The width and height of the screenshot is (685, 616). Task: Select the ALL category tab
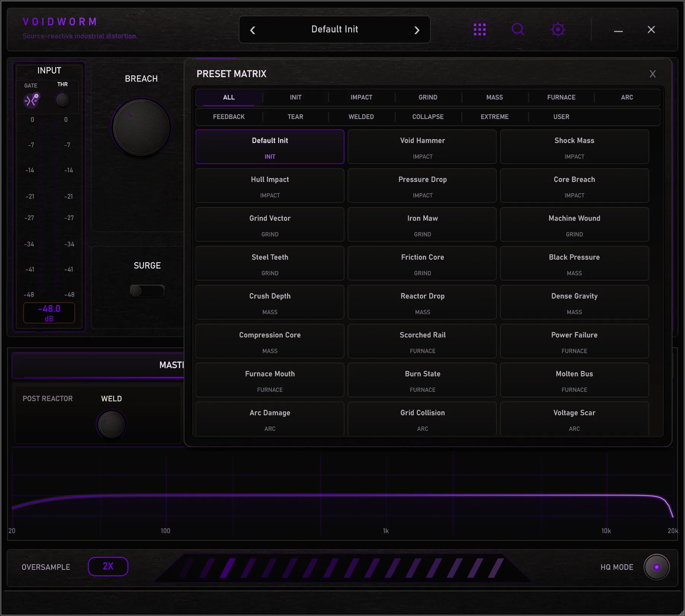coord(229,97)
